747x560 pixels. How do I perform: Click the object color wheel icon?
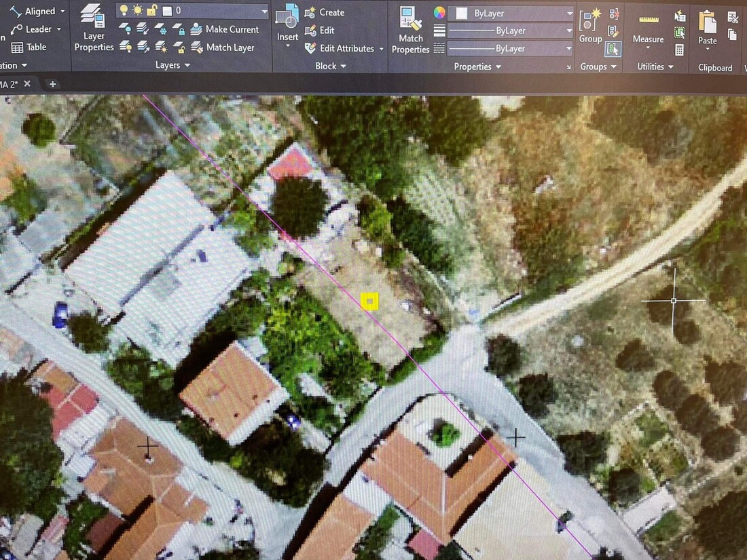pos(439,13)
